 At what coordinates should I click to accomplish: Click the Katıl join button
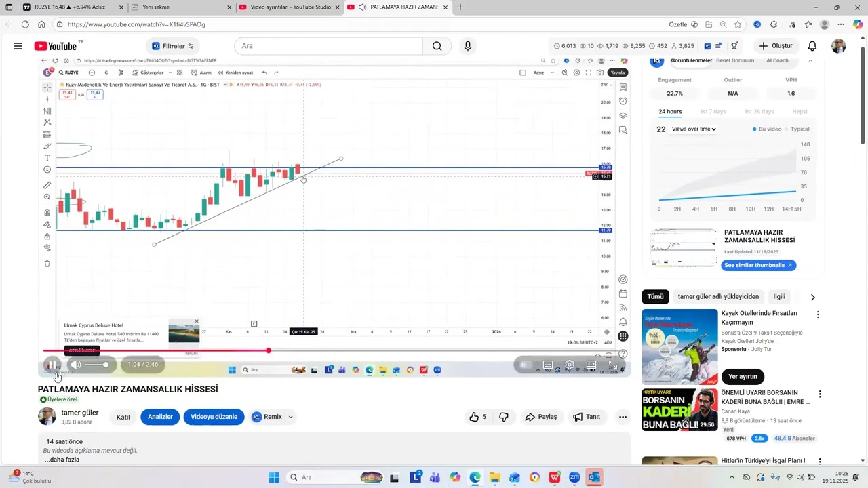point(123,417)
